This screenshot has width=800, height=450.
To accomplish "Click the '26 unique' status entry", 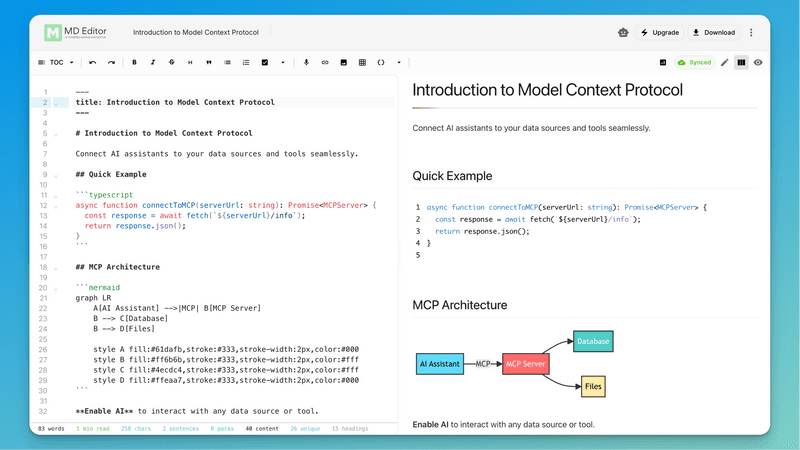I will [x=305, y=429].
